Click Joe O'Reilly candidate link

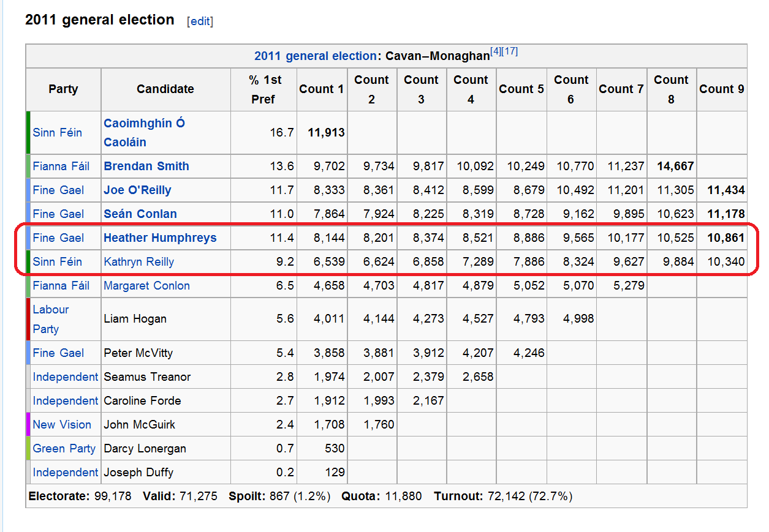137,190
